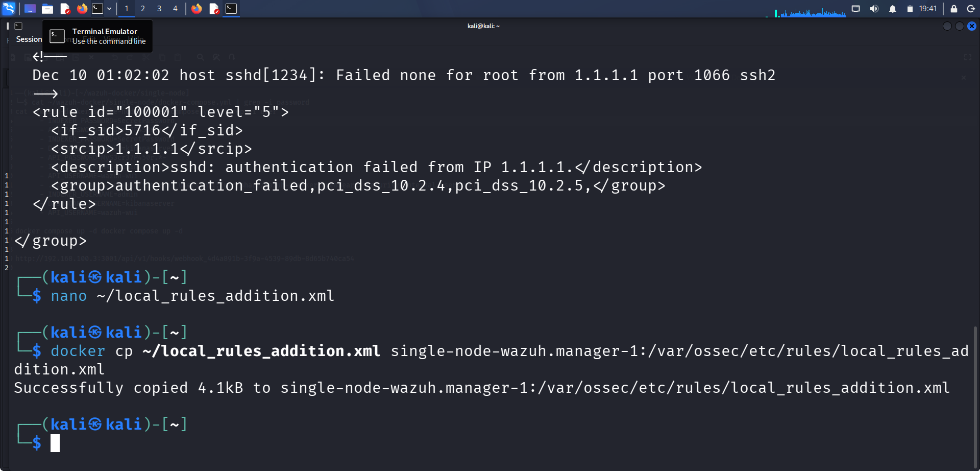Open the Kali applications menu
980x471 pixels.
(x=9, y=8)
